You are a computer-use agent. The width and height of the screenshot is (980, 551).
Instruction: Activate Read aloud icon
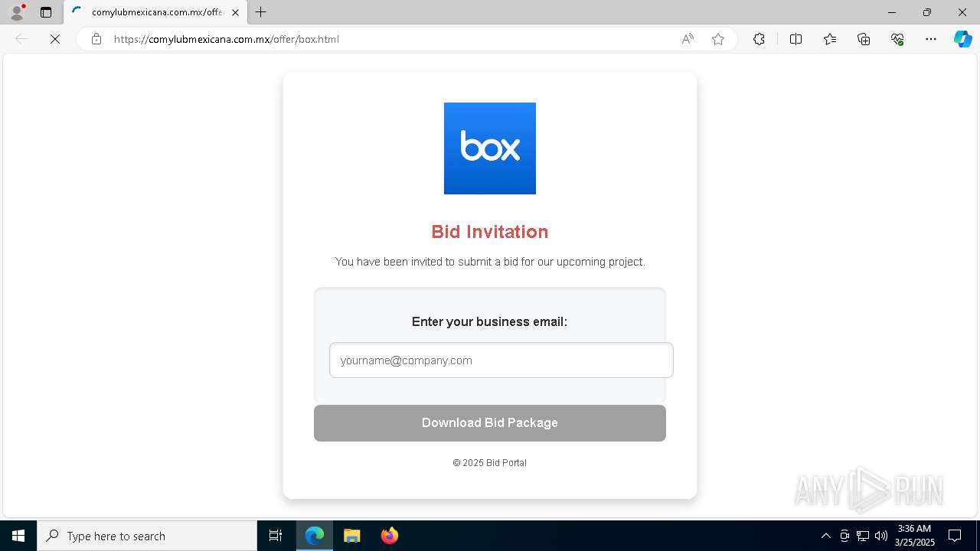coord(688,39)
